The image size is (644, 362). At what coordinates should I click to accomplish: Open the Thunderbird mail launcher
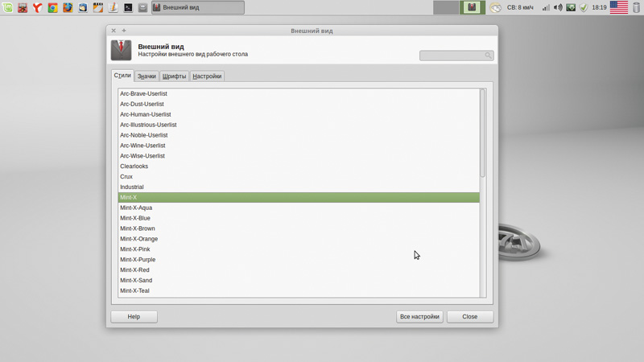[x=83, y=7]
